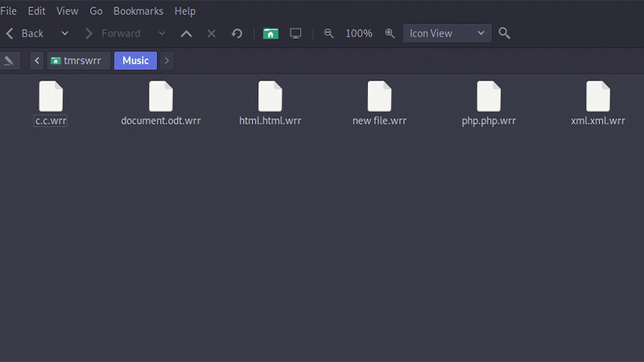Click the Music path bar segment
Image resolution: width=644 pixels, height=362 pixels.
tap(135, 61)
